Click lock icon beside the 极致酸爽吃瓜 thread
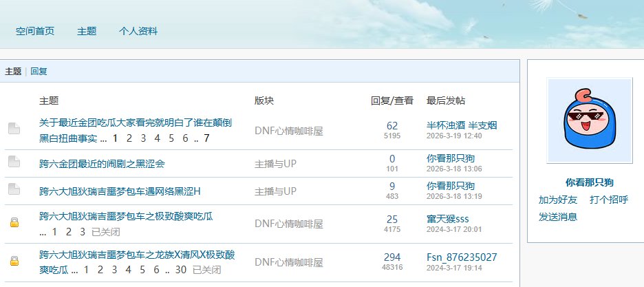This screenshot has width=644, height=287. point(14,222)
